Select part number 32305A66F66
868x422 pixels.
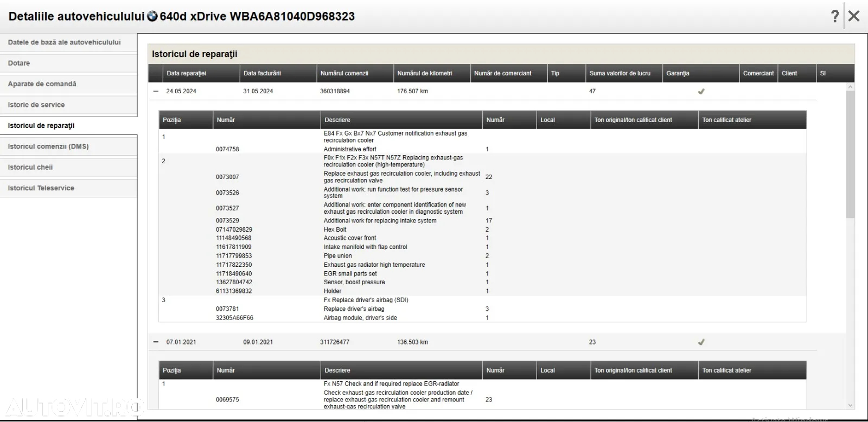tap(234, 318)
